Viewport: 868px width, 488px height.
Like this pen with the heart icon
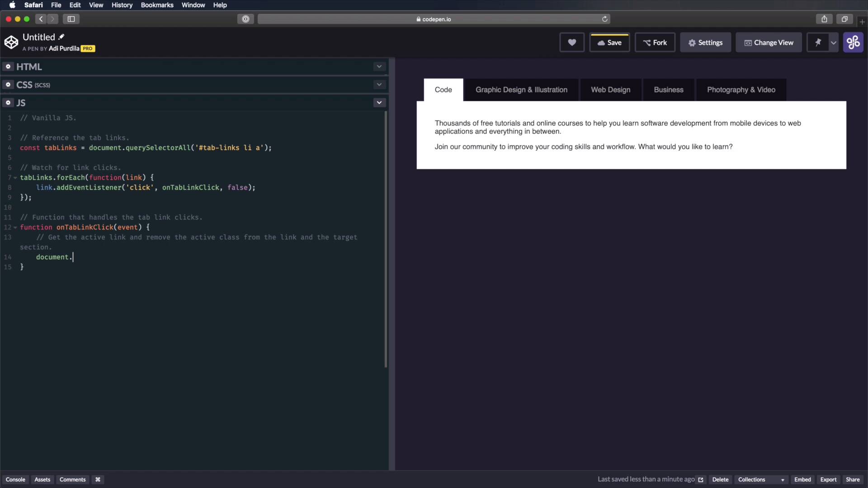pos(572,42)
